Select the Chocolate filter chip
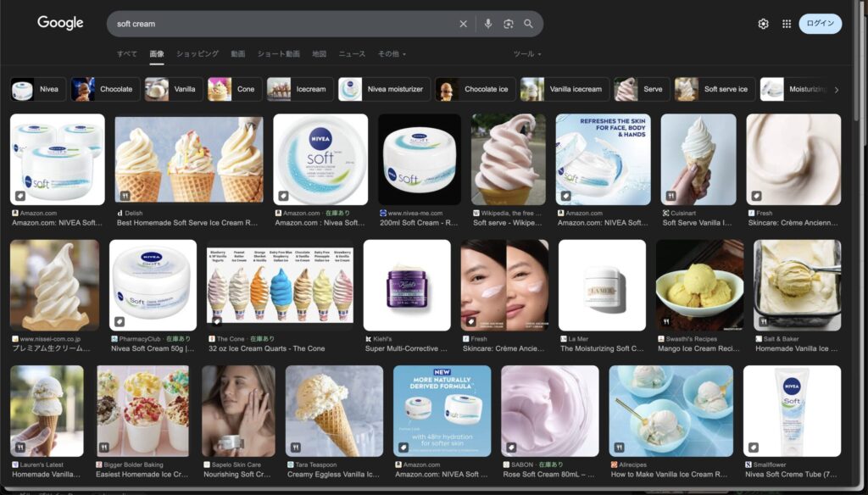This screenshot has width=868, height=495. click(x=105, y=89)
